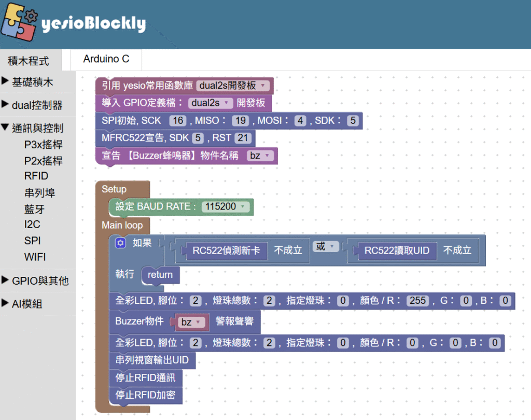Open the dual2s GPIO definition dropdown

click(211, 103)
